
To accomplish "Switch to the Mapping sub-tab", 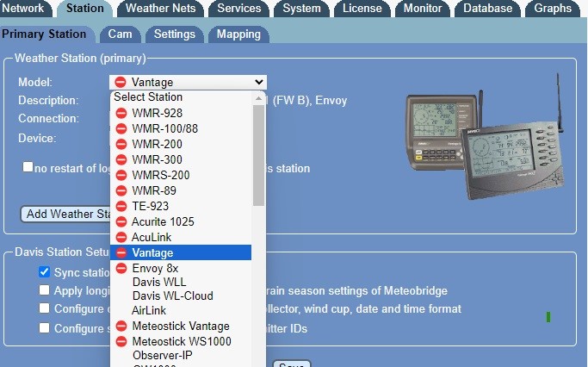I will (238, 34).
